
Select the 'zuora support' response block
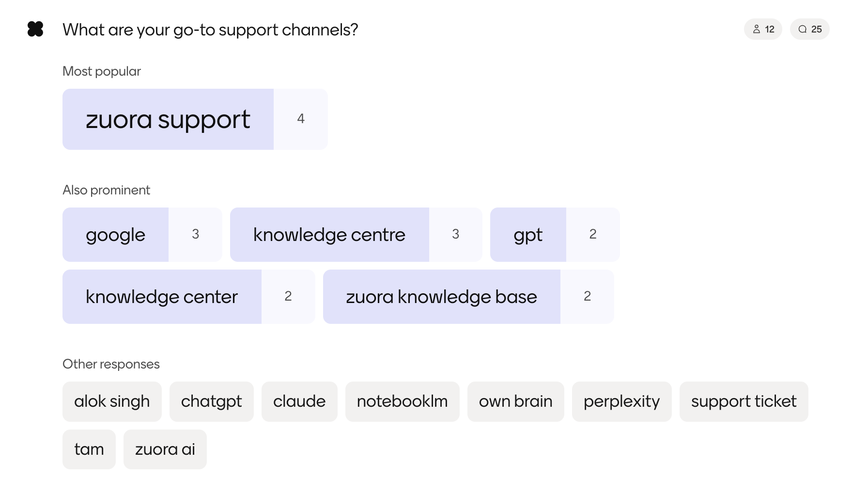coord(168,119)
